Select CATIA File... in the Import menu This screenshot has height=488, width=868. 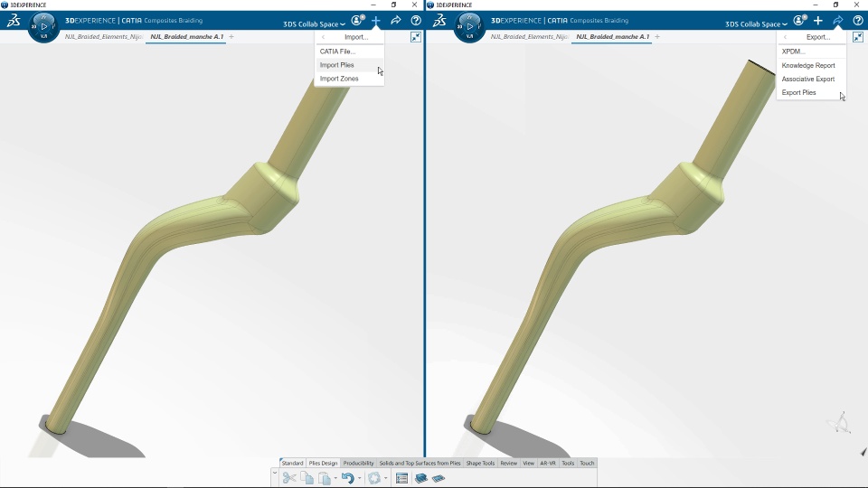[x=349, y=52]
